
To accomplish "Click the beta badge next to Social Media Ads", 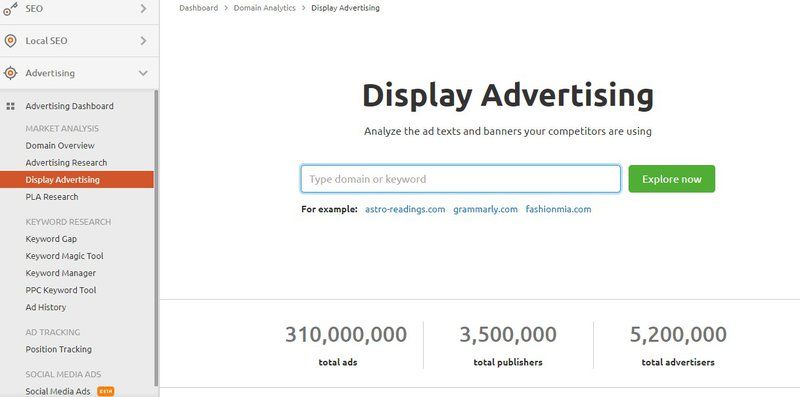I will click(x=106, y=391).
